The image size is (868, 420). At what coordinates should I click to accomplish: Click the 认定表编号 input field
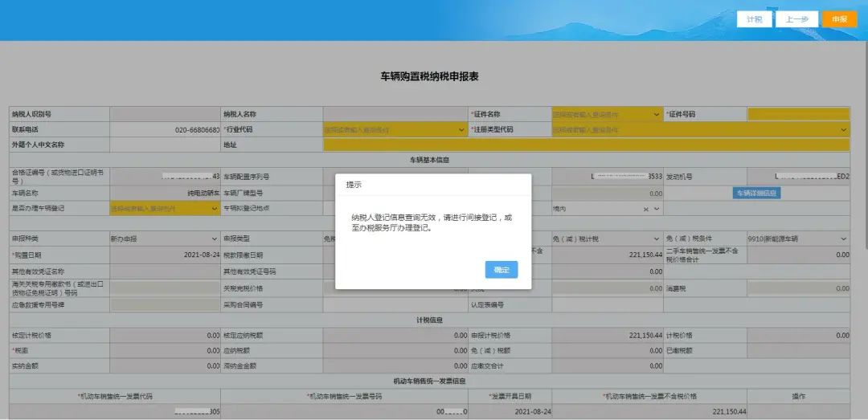coord(608,305)
